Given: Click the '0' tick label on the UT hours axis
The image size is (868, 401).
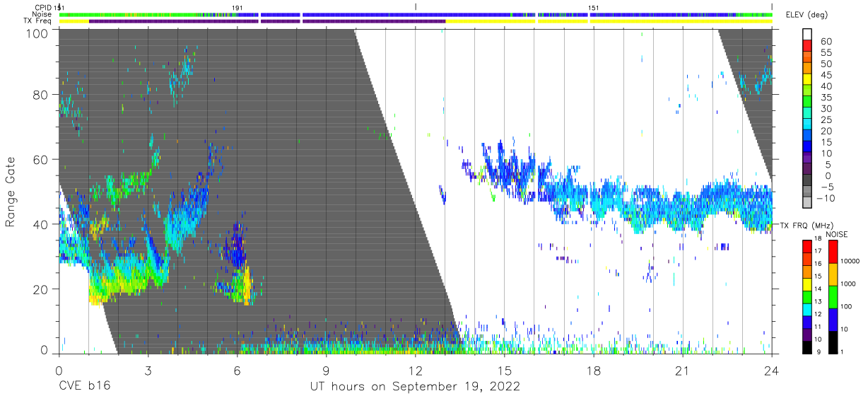Looking at the screenshot, I should click(x=59, y=371).
